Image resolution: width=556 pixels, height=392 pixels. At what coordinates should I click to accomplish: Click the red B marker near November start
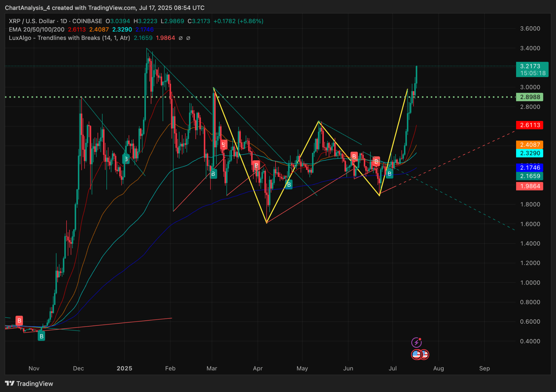click(19, 321)
